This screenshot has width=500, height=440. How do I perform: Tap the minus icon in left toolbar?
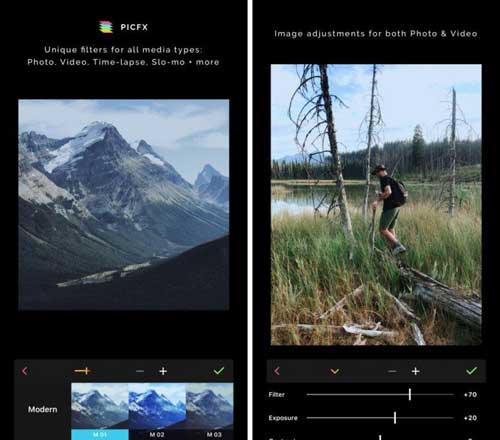[140, 371]
